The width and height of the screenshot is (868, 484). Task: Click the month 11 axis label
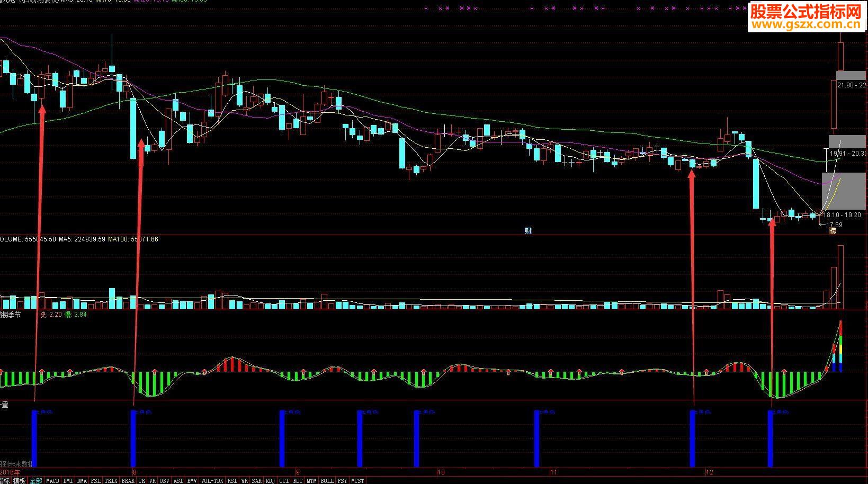pos(554,472)
